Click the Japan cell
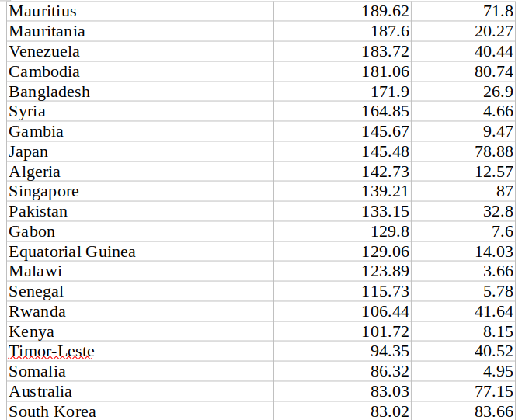522x420 pixels. coord(140,151)
